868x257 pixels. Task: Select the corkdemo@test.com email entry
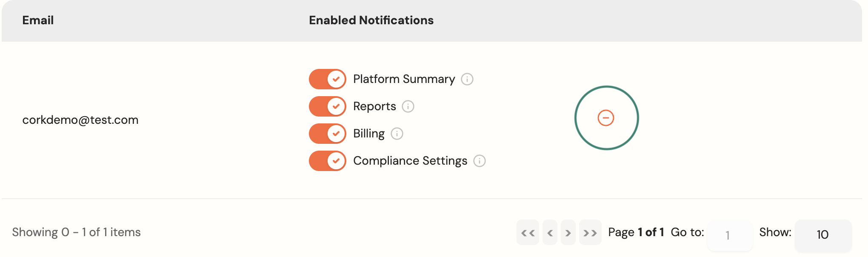[x=80, y=120]
